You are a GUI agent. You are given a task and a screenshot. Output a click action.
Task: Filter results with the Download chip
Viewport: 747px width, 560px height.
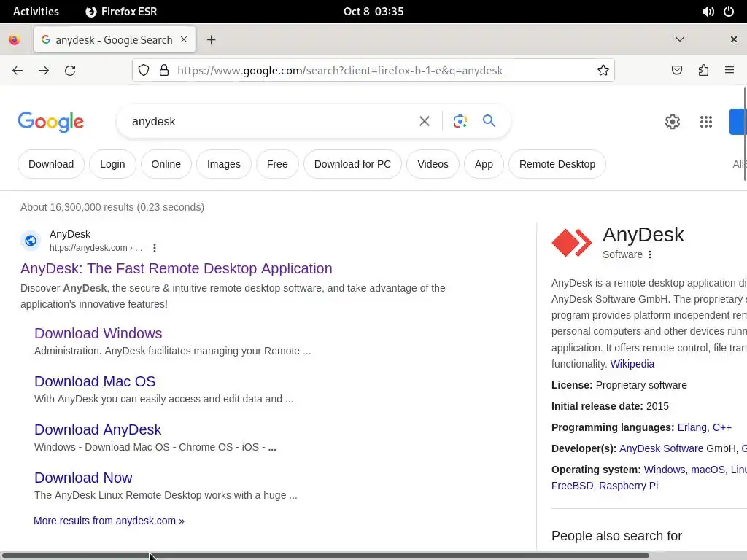51,164
